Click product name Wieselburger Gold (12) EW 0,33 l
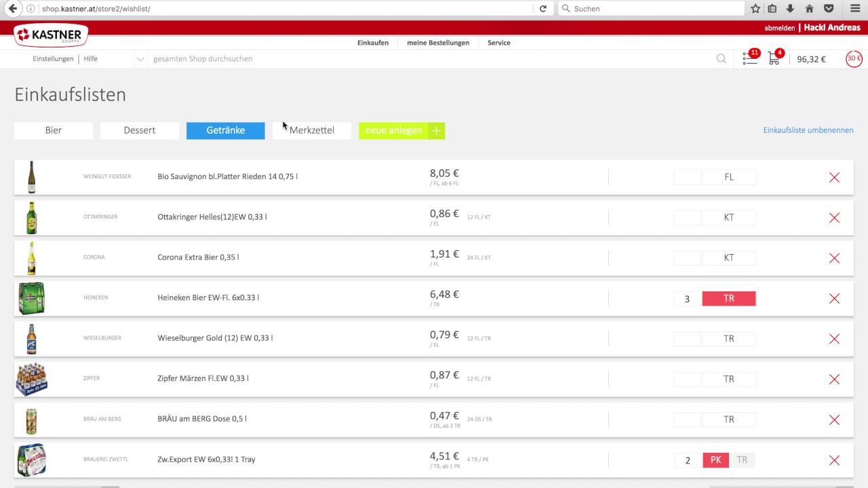 pyautogui.click(x=215, y=338)
